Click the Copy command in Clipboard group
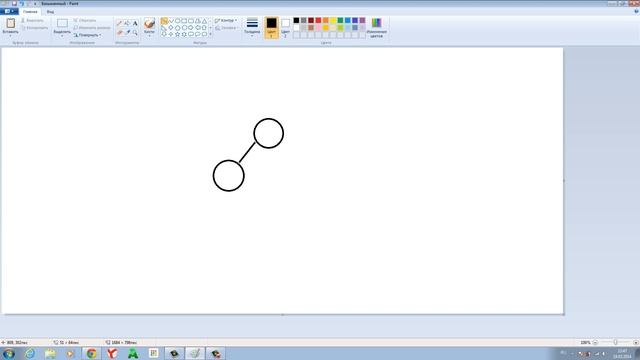This screenshot has width=640, height=360. 34,28
